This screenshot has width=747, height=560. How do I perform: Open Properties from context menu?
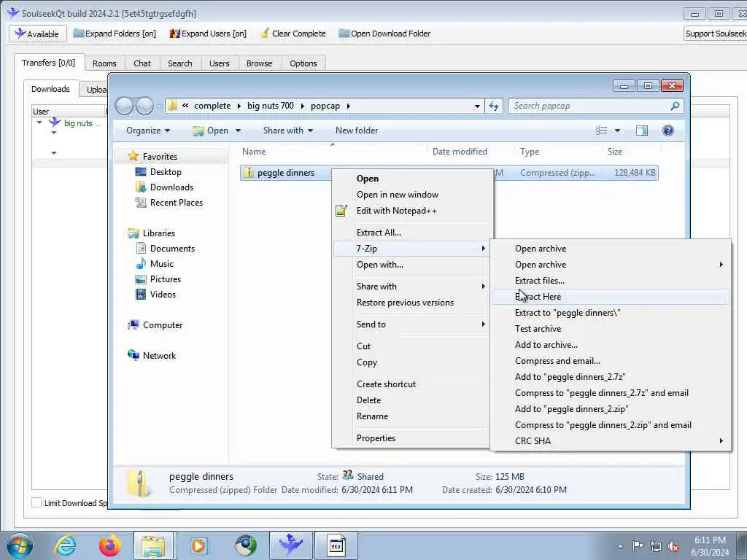click(x=411, y=438)
